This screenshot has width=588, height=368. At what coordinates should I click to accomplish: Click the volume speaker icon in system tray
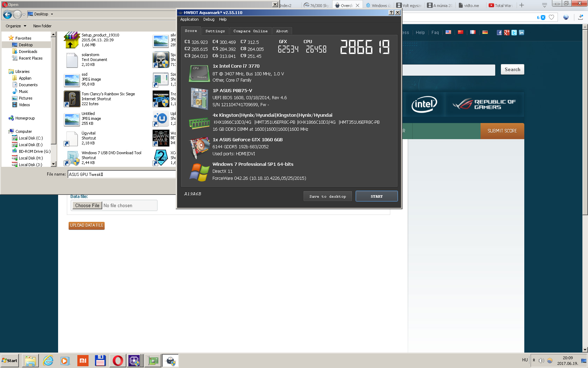[x=541, y=360]
